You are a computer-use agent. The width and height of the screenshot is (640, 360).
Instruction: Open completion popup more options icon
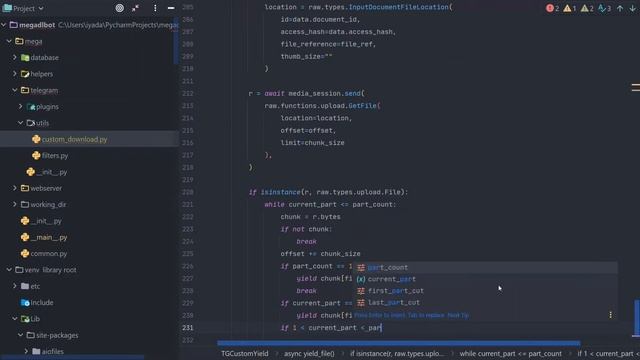[x=611, y=315]
